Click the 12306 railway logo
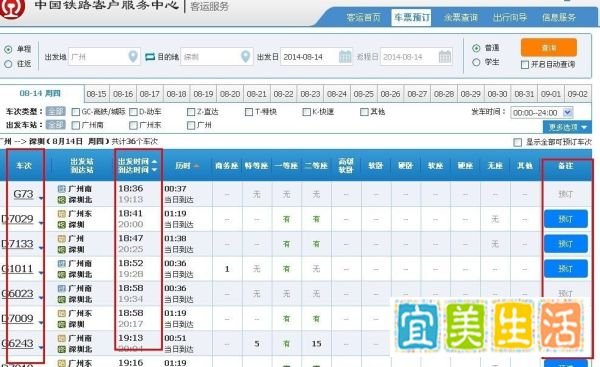This screenshot has height=367, width=600. [x=11, y=8]
